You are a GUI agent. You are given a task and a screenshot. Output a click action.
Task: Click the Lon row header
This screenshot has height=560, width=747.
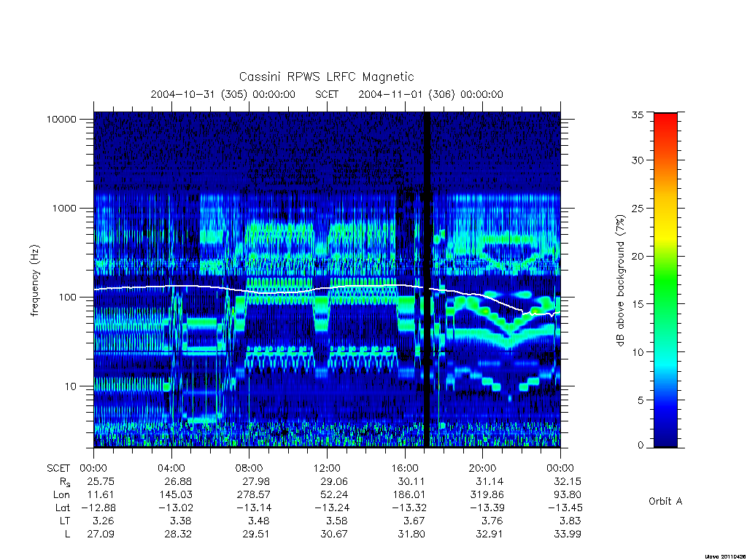pos(61,495)
